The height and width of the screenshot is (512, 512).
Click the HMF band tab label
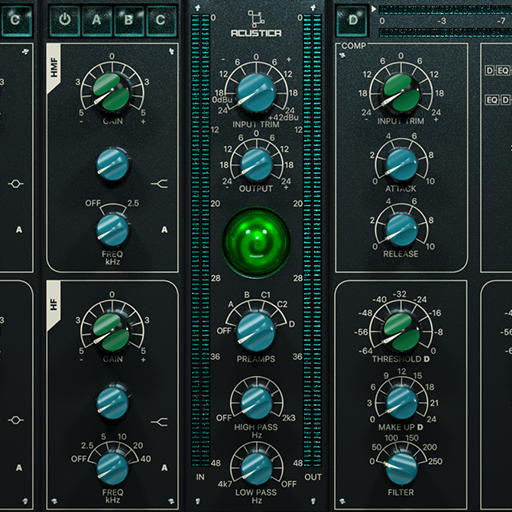pos(54,68)
